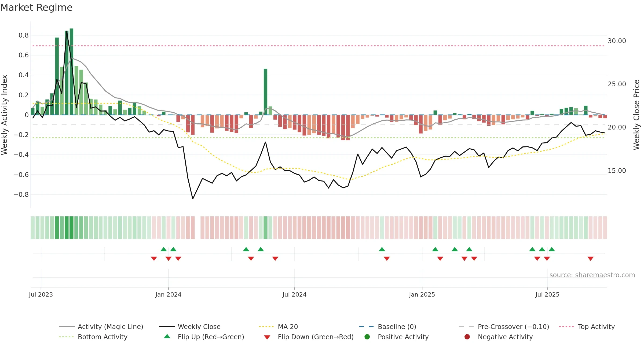Click the Jul 2024 x-axis label

pos(294,294)
